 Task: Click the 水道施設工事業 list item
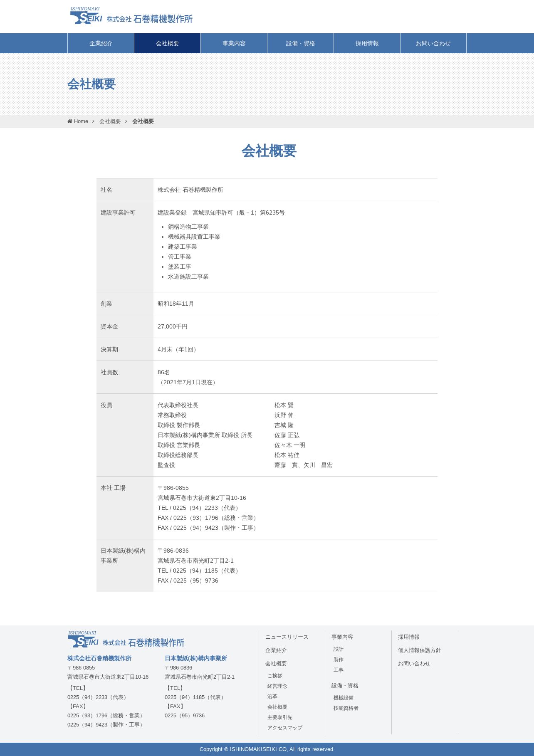(188, 277)
